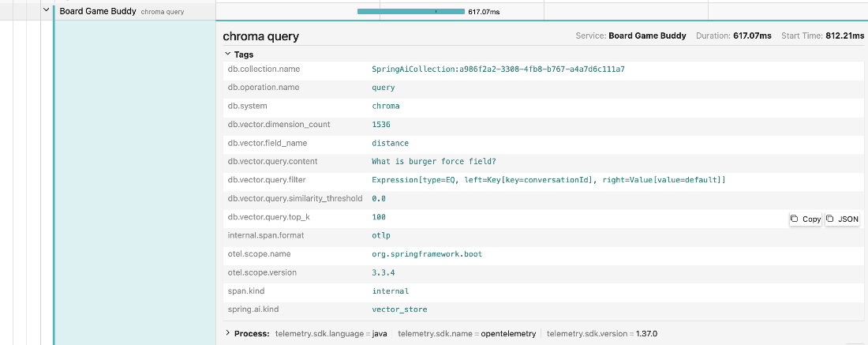Click the otlp value

(381, 235)
